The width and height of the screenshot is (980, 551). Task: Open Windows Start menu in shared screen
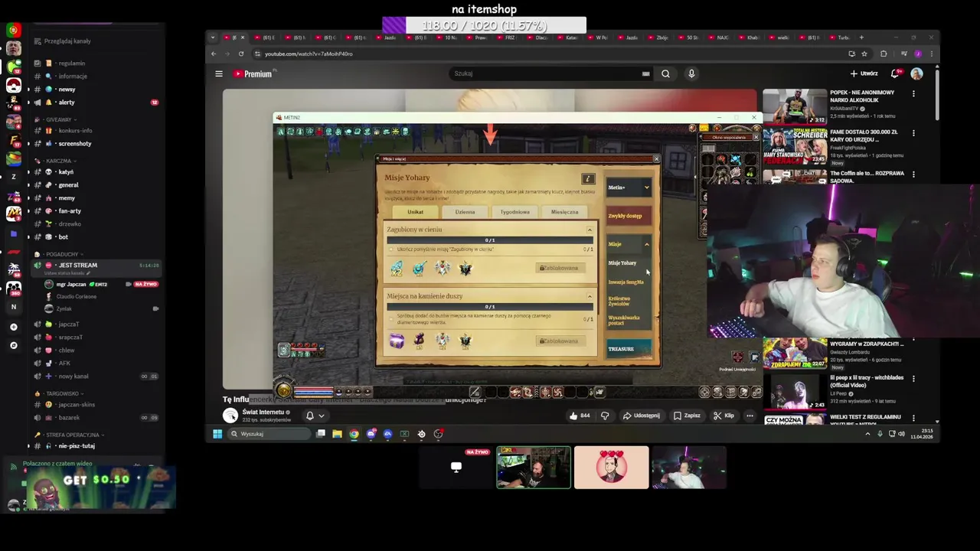point(217,434)
